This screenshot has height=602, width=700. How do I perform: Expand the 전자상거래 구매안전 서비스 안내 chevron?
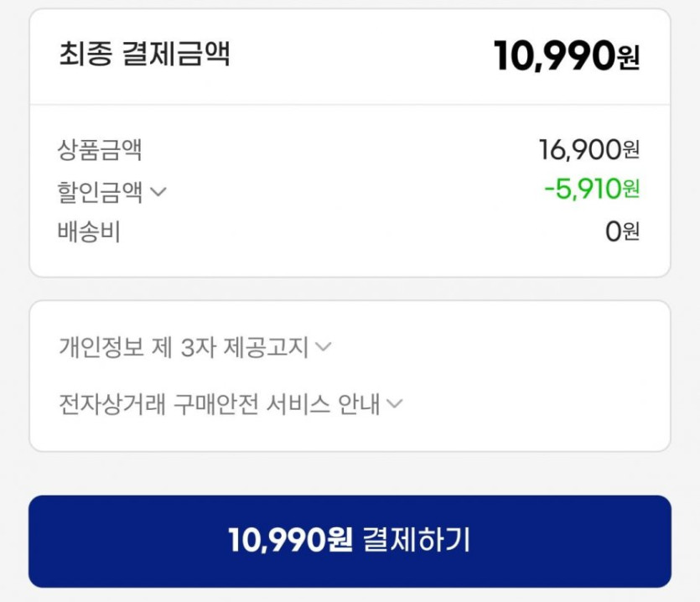point(394,405)
